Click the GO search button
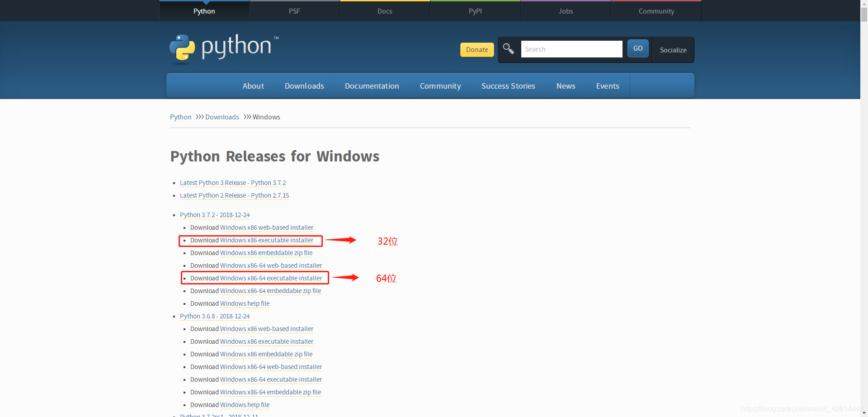 (x=638, y=48)
